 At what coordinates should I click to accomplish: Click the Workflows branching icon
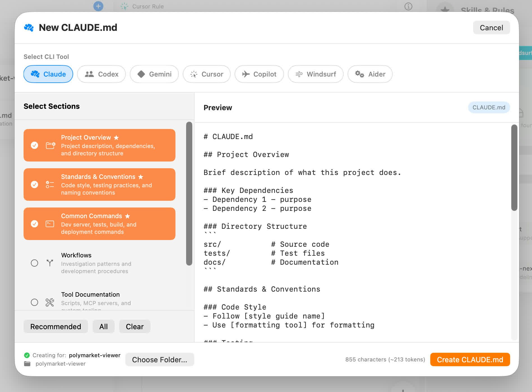pyautogui.click(x=50, y=263)
